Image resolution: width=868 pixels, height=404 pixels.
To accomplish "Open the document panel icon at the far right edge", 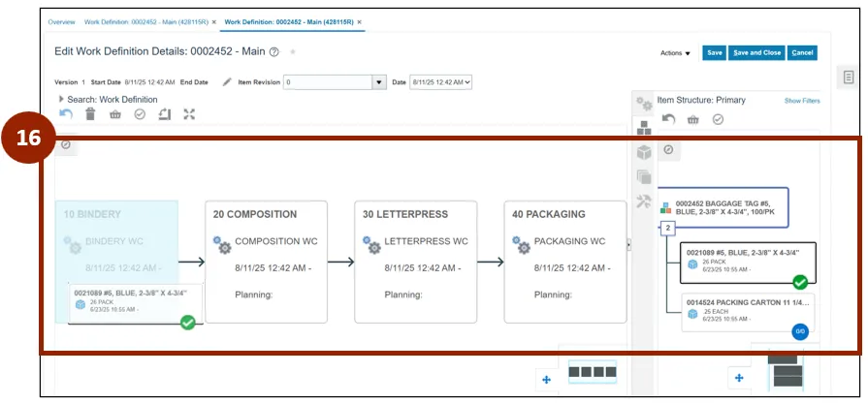I will click(849, 78).
